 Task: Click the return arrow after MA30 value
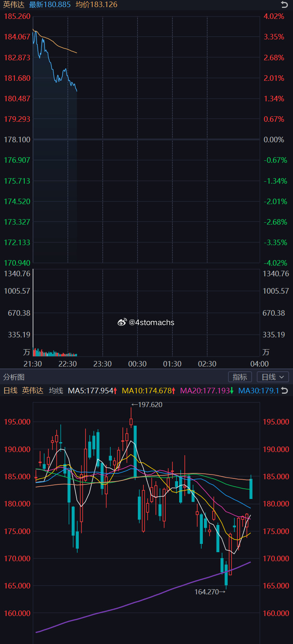click(285, 391)
